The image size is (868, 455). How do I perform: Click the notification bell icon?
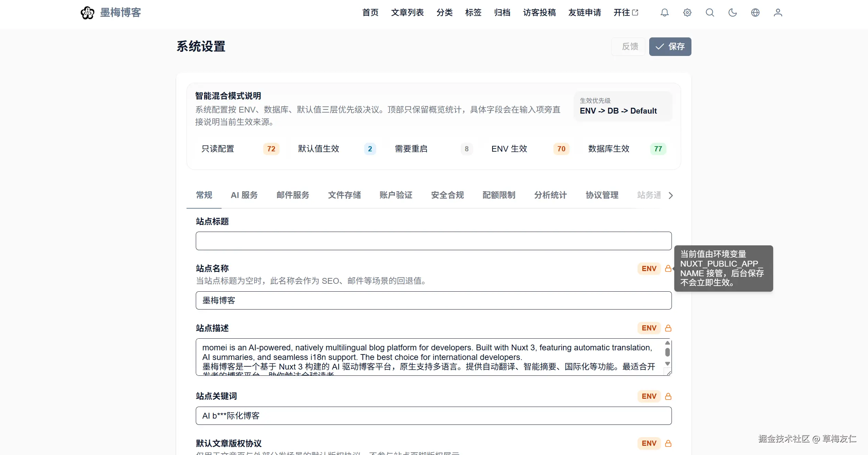coord(664,13)
